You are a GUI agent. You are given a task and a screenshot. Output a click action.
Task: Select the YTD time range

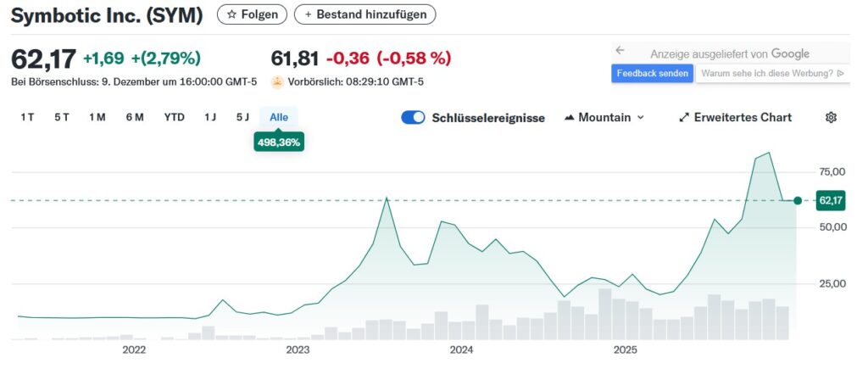[x=175, y=117]
